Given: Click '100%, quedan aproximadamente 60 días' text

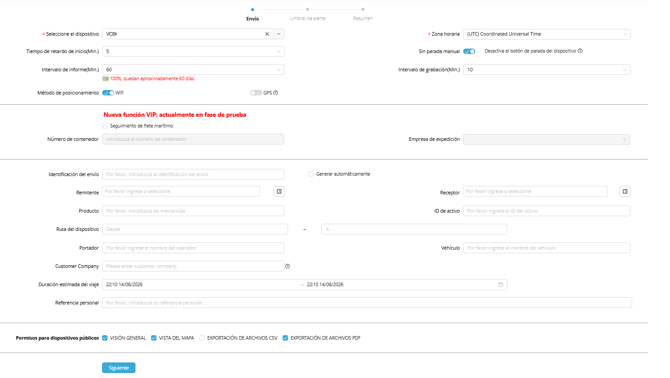Looking at the screenshot, I should coord(153,79).
